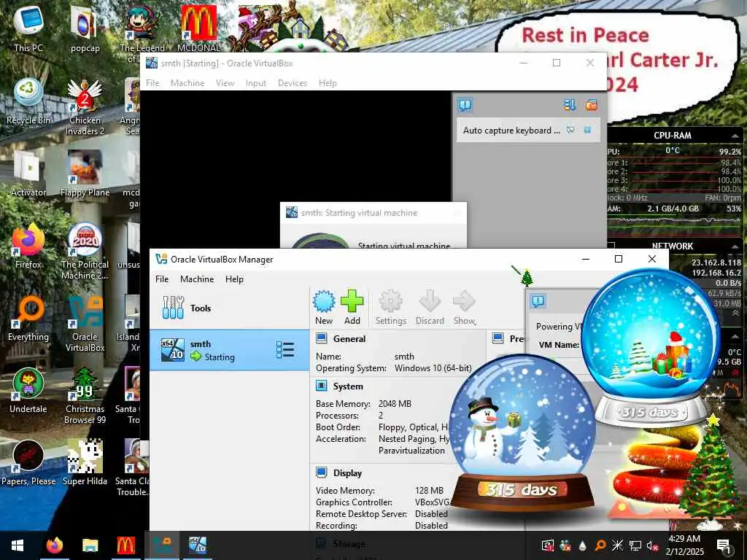747x560 pixels.
Task: Open Help menu in VirtualBox Manager
Action: [234, 279]
